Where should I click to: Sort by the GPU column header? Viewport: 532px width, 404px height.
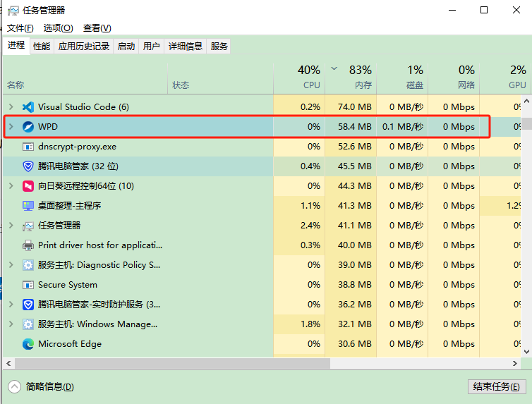[x=505, y=78]
